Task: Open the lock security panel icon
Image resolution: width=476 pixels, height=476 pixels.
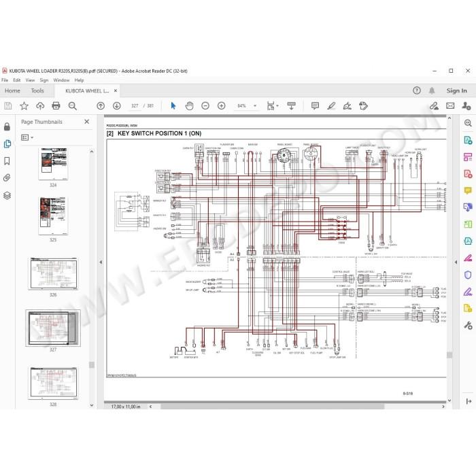Action: pyautogui.click(x=7, y=127)
